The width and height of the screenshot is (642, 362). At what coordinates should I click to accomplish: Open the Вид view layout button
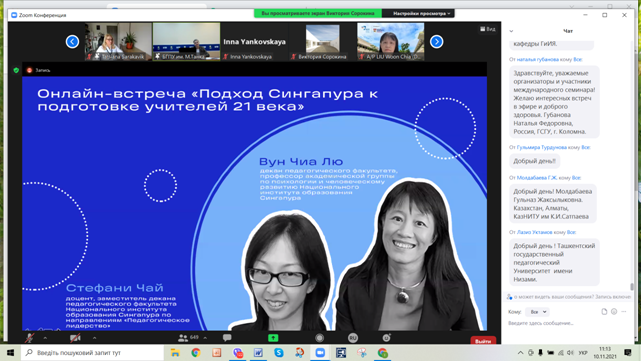[488, 29]
